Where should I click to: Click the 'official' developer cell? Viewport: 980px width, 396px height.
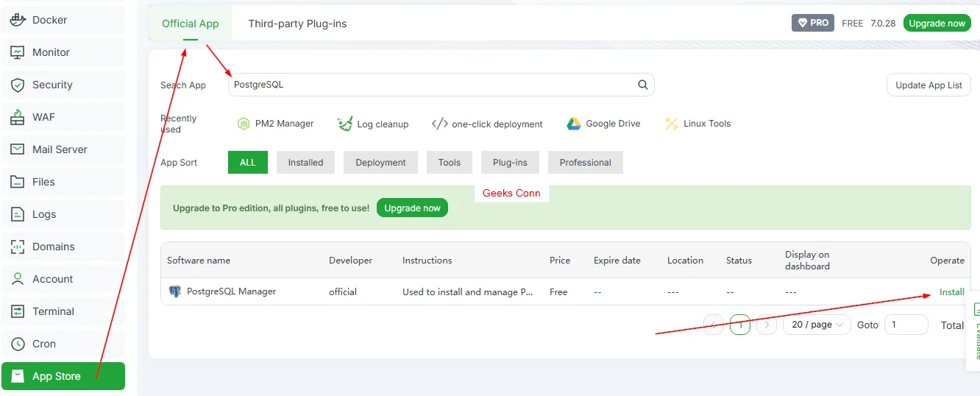pos(343,291)
